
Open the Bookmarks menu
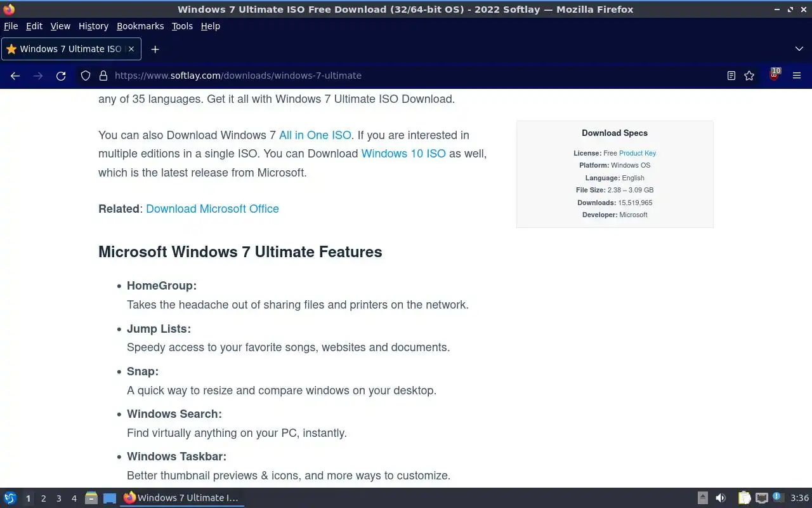140,26
